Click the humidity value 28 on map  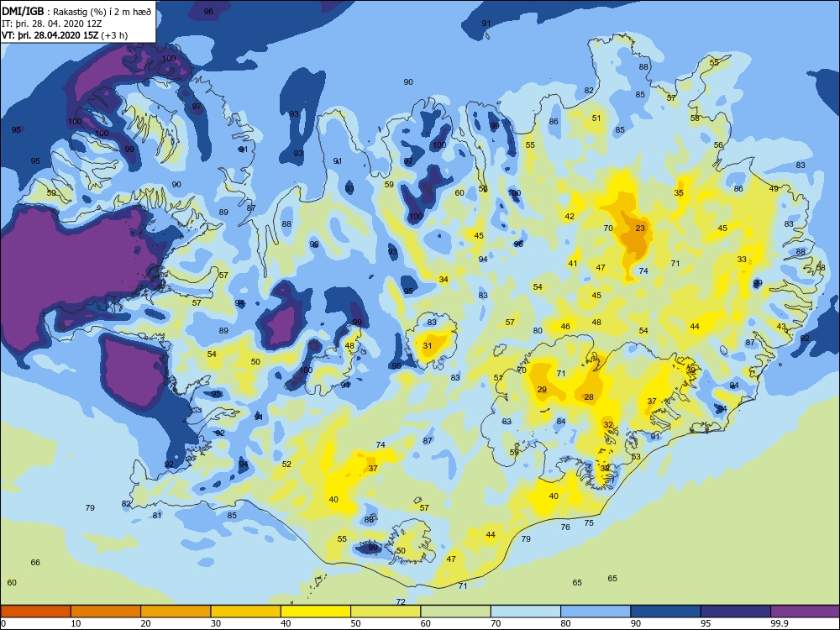click(x=589, y=397)
